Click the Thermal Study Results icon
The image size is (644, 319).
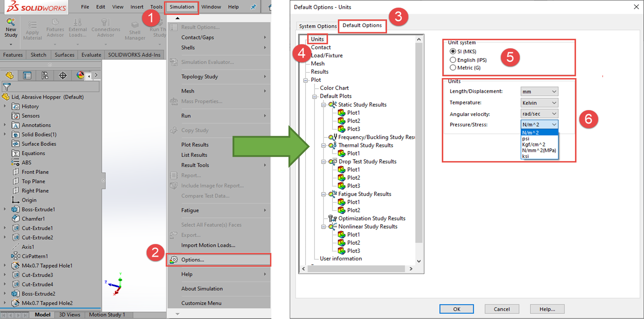pyautogui.click(x=332, y=145)
